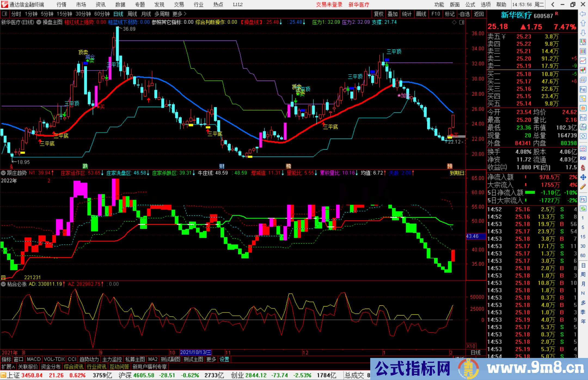
Task: Click the green refresh icon in sidebar
Action: click(x=583, y=209)
